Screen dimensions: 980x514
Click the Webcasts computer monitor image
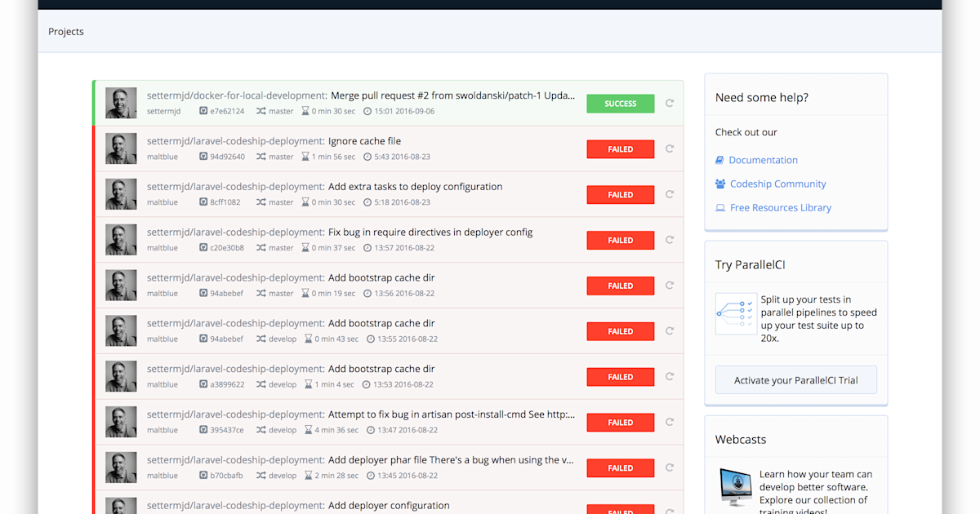pyautogui.click(x=736, y=487)
